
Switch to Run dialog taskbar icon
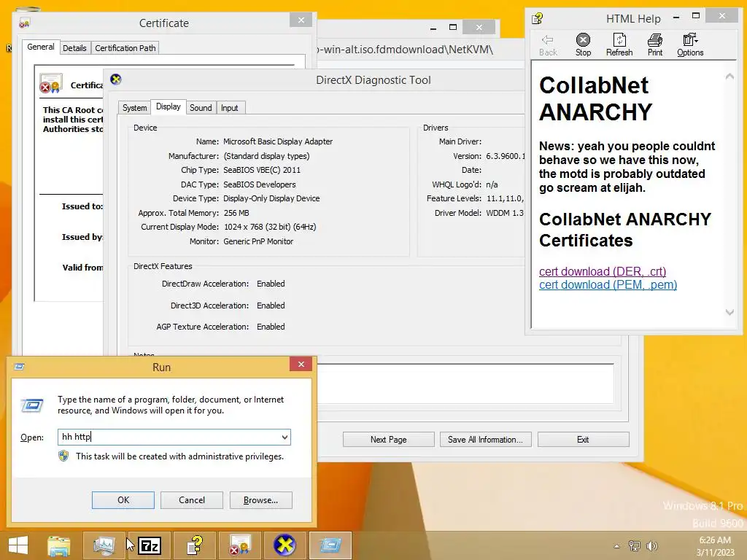(x=330, y=545)
